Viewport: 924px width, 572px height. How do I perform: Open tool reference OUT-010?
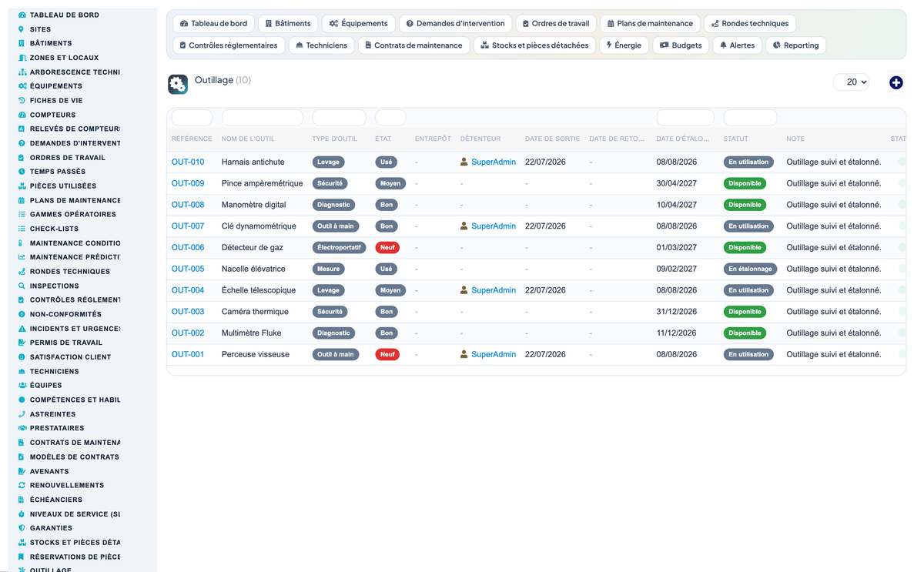(188, 162)
